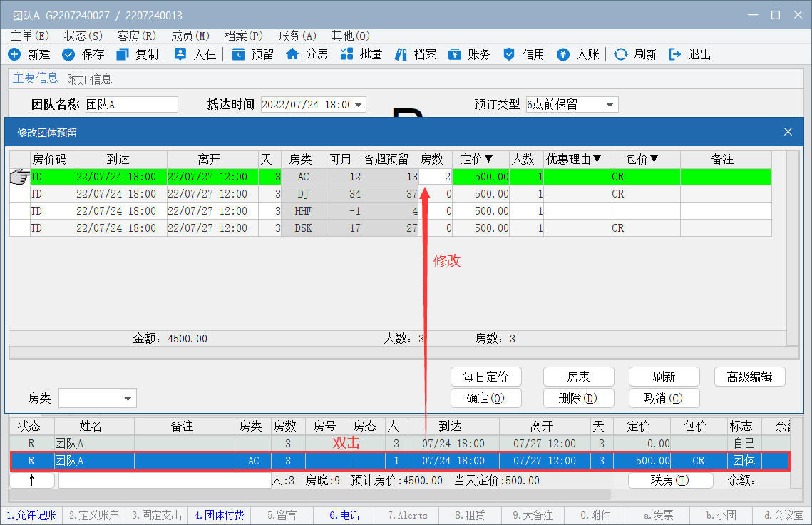The image size is (812, 525).
Task: Click the bottom list's horizontal scrollbar
Action: 311,495
